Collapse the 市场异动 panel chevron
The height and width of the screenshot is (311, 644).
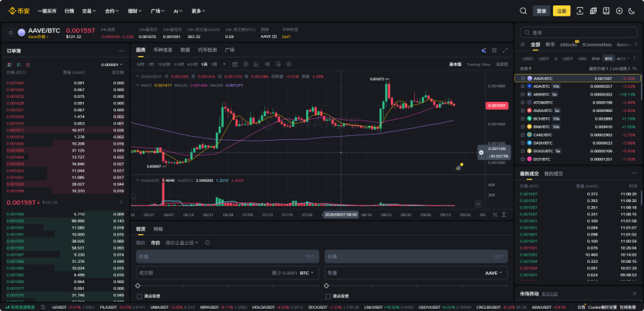(x=634, y=294)
